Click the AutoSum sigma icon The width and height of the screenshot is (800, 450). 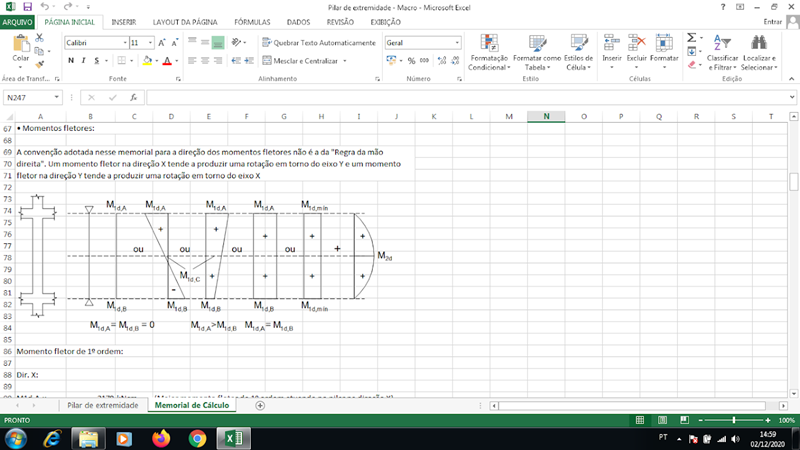tap(691, 38)
